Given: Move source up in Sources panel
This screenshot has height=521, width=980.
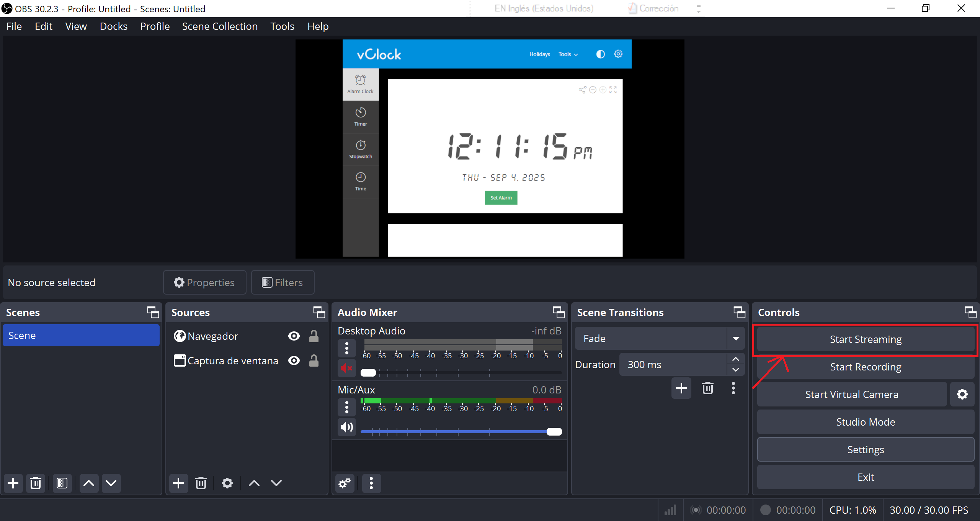Looking at the screenshot, I should (x=254, y=483).
